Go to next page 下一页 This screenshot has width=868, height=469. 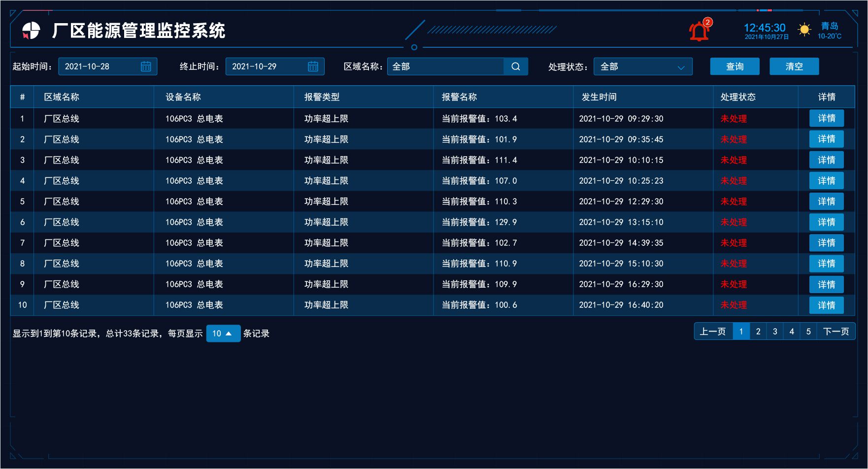click(x=836, y=332)
